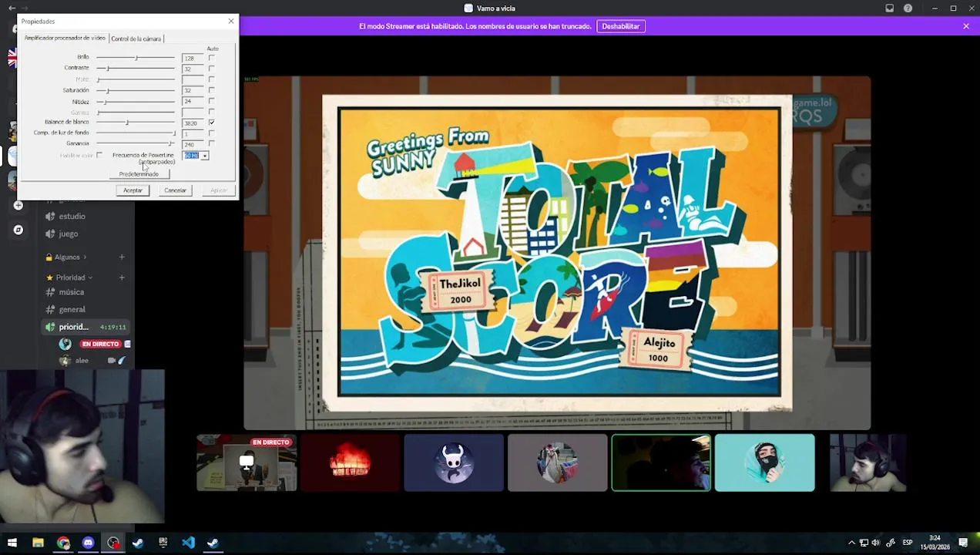The image size is (980, 555).
Task: Adjust the Brillo slider
Action: click(x=136, y=58)
